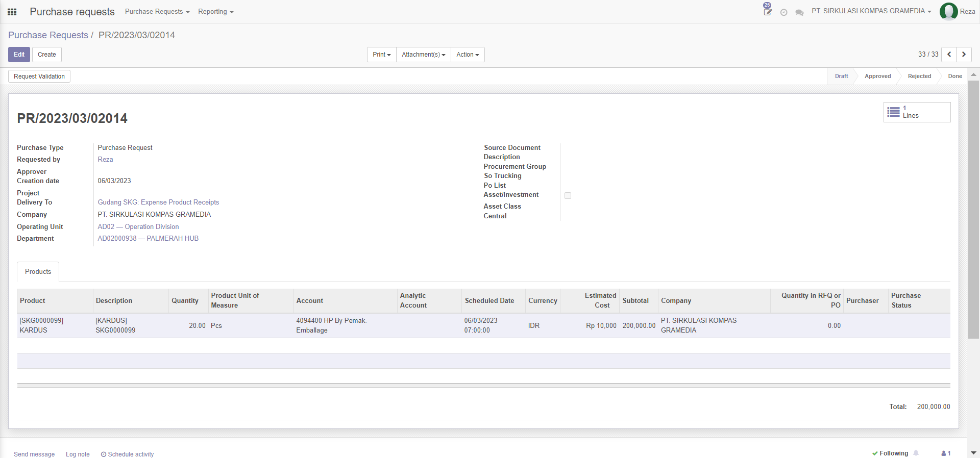Sort by Quantity column header

coord(188,301)
